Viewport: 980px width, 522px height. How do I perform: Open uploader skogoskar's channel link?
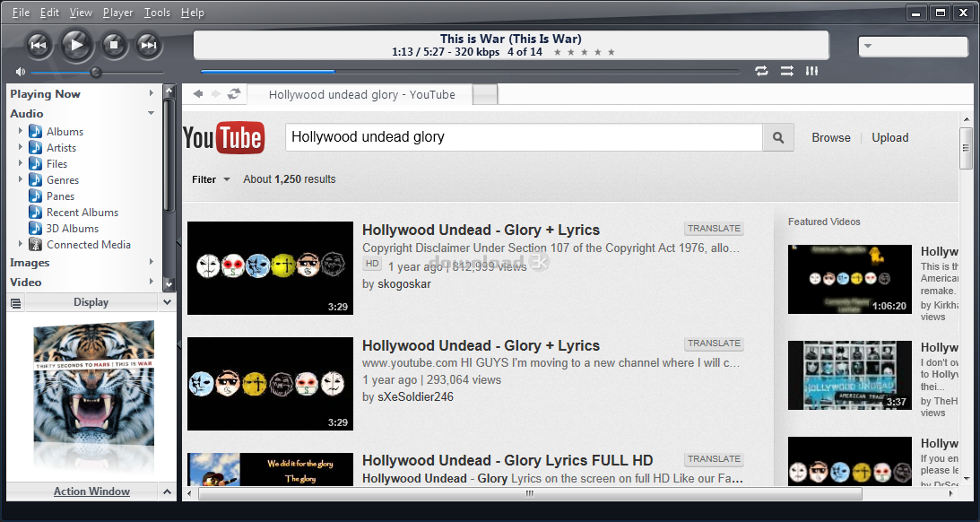[x=404, y=283]
